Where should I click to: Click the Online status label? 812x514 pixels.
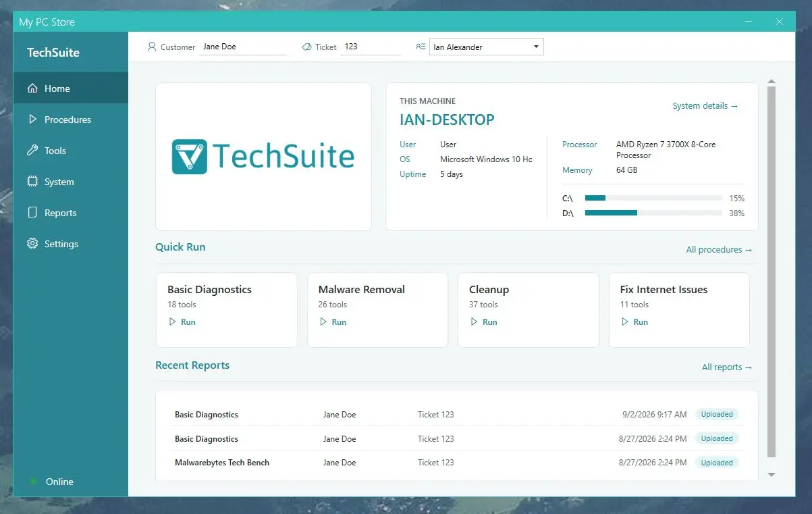point(59,482)
